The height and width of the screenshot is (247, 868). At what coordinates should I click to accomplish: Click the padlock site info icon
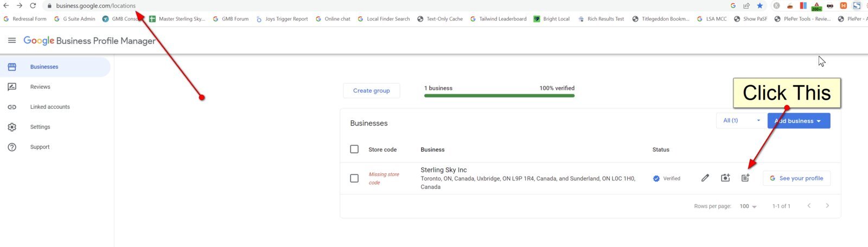(49, 6)
